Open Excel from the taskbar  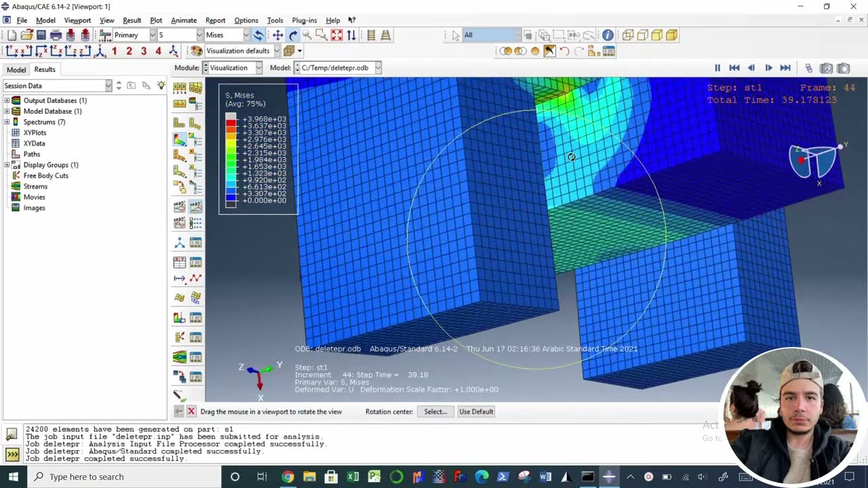point(353,477)
